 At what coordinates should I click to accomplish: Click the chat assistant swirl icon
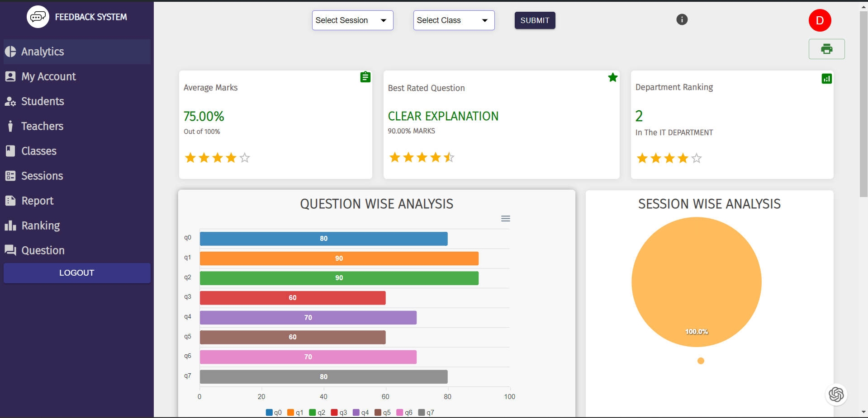pos(836,395)
